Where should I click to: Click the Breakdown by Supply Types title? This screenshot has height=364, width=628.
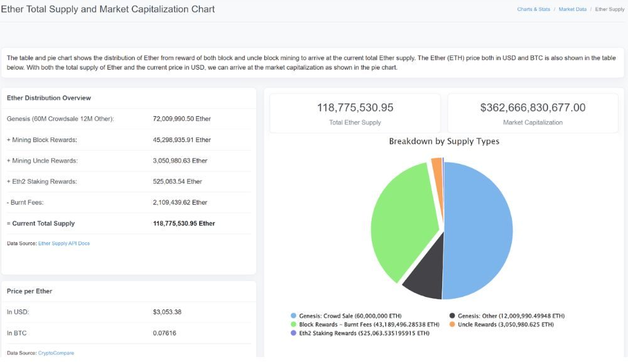pos(444,141)
